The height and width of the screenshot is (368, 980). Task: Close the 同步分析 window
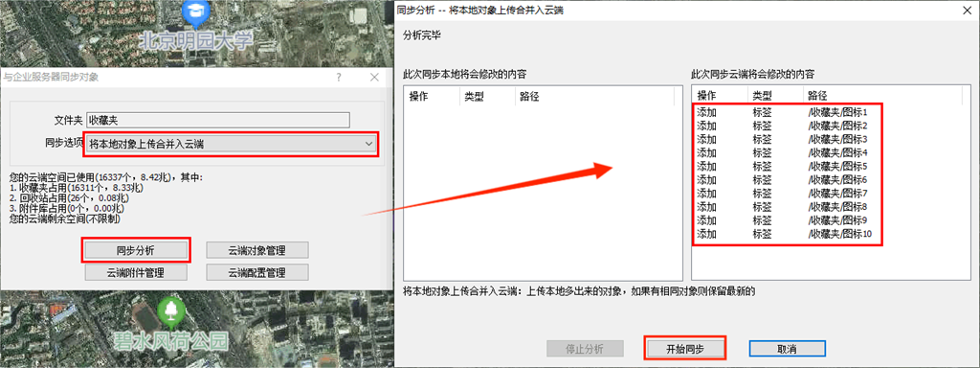point(966,10)
